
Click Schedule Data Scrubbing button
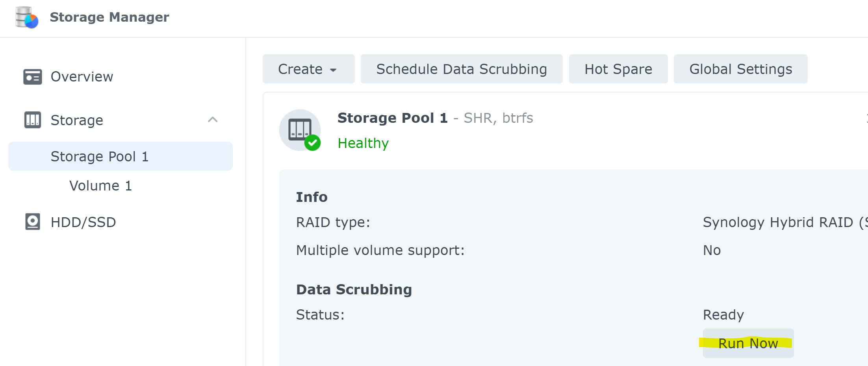click(x=461, y=69)
